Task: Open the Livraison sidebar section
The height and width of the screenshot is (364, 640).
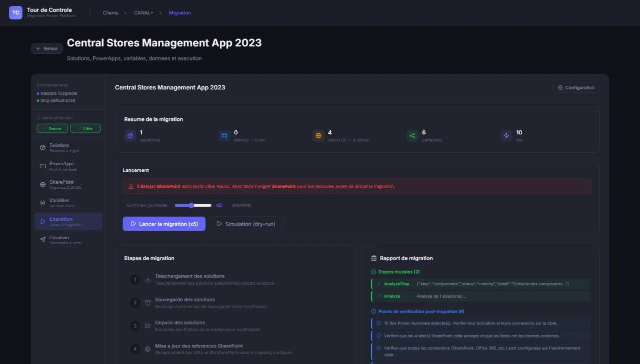Action: point(68,240)
